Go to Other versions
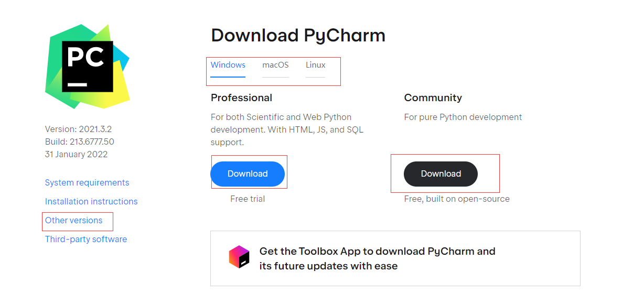Screen dimensions: 644x304 pyautogui.click(x=74, y=221)
